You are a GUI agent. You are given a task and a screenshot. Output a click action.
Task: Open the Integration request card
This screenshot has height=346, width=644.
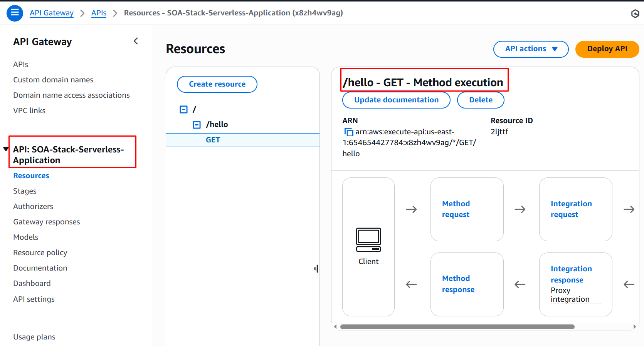571,209
